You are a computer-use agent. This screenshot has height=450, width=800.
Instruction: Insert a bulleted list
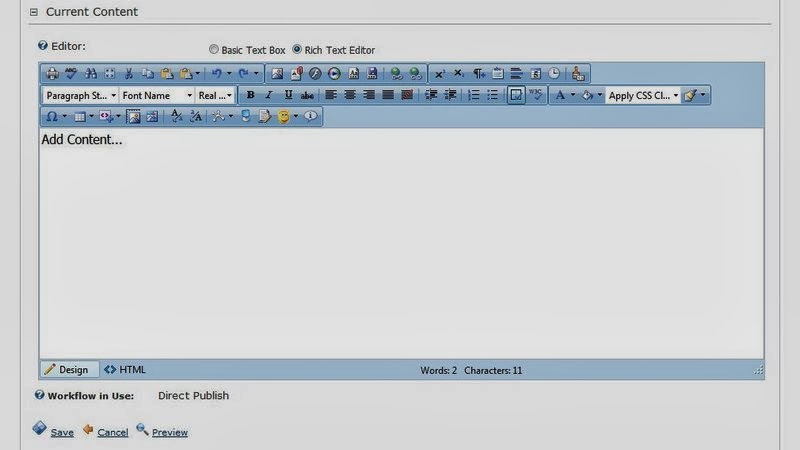click(492, 95)
